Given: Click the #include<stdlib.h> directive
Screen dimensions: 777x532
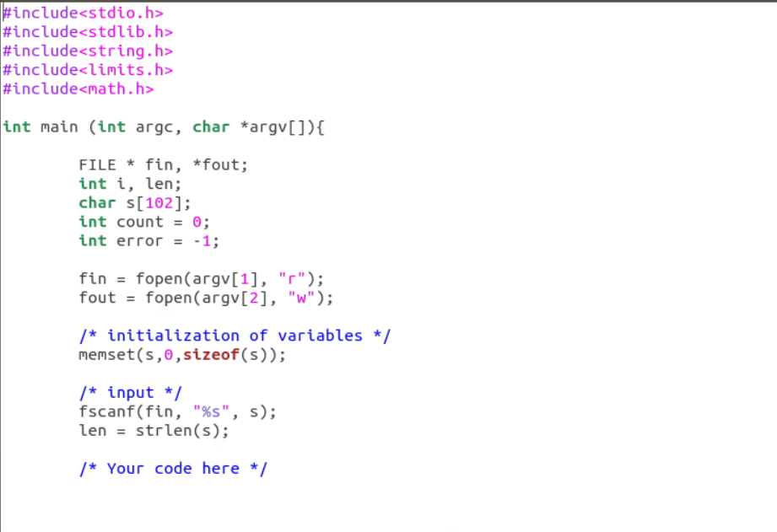Looking at the screenshot, I should 87,31.
